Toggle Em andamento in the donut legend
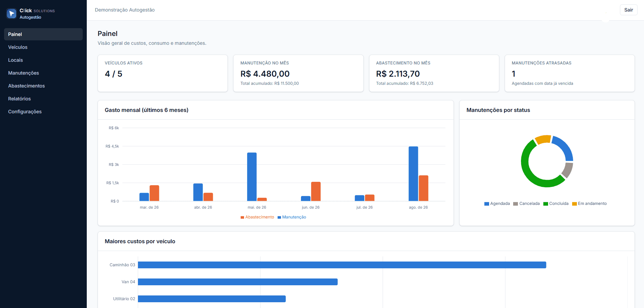This screenshot has width=644, height=308. point(589,204)
